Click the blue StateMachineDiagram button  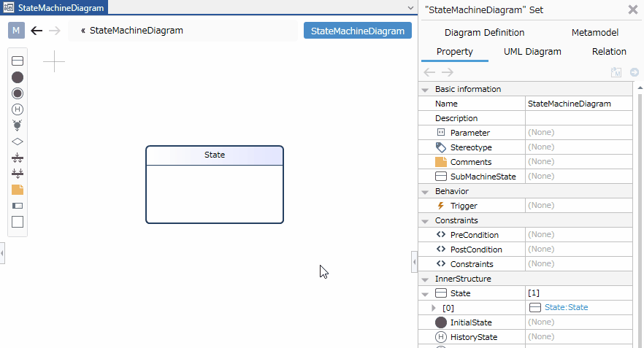point(358,31)
